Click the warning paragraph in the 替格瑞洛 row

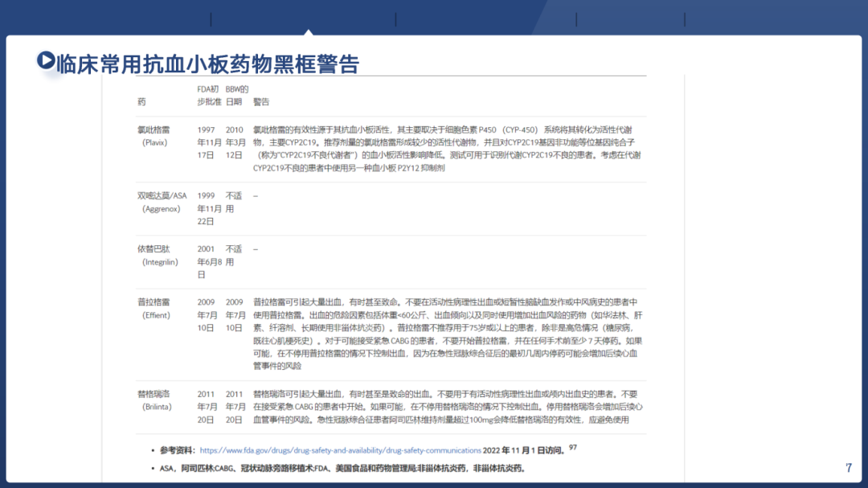448,407
